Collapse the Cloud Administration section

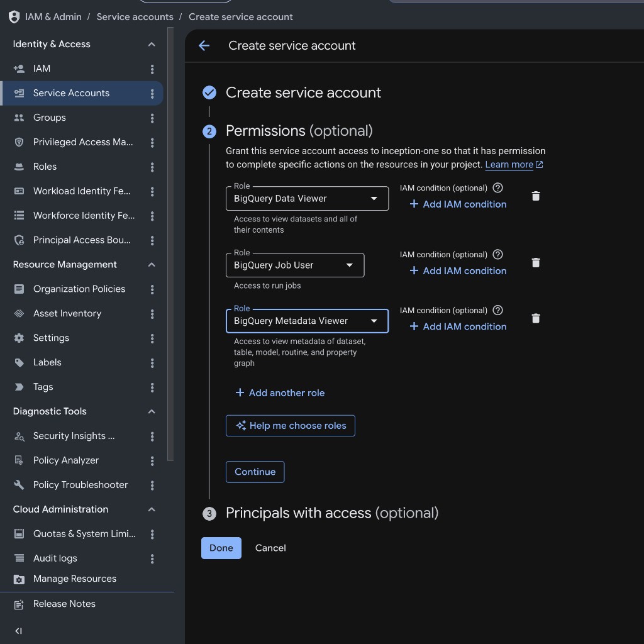point(152,509)
